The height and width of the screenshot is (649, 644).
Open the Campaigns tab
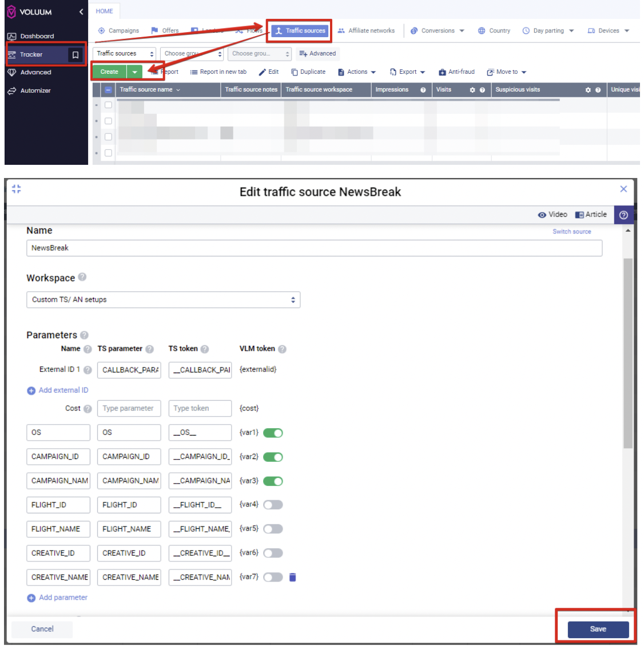pyautogui.click(x=119, y=31)
